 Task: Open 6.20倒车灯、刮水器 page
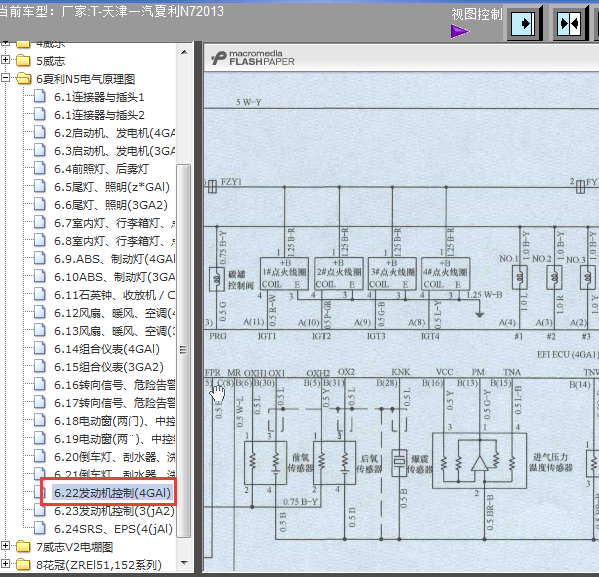(114, 457)
